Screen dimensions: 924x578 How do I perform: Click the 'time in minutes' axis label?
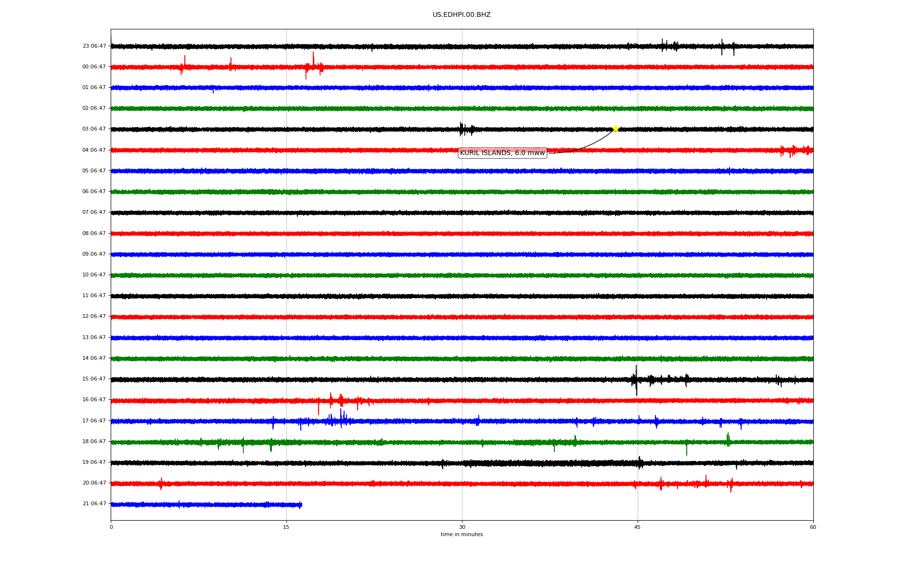[462, 535]
